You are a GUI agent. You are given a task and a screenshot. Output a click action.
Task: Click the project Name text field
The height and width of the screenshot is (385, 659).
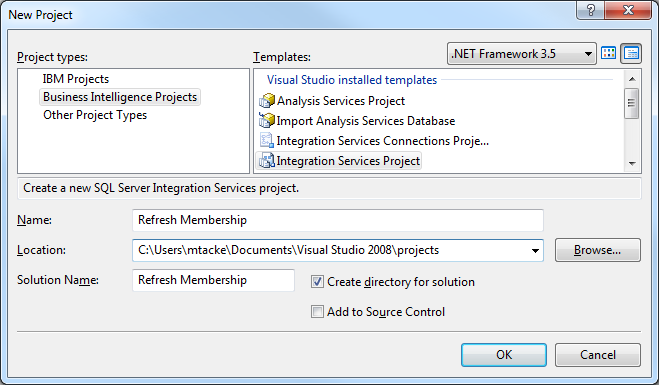pos(338,220)
